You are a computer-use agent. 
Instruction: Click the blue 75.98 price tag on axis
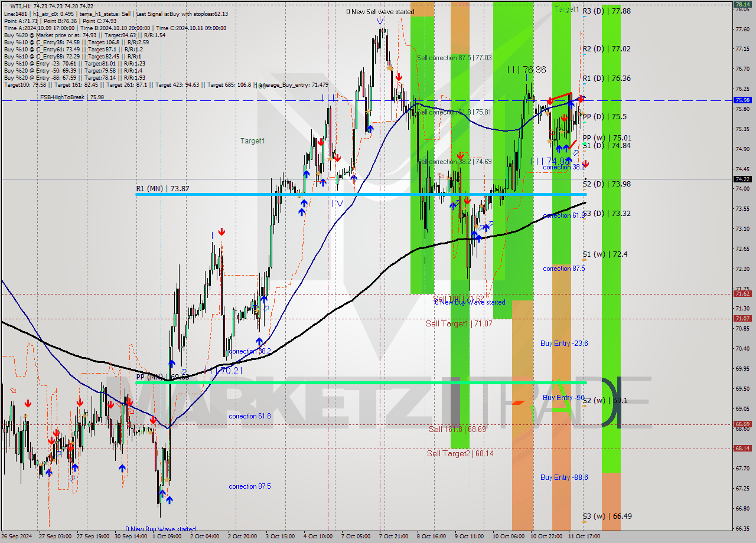point(742,100)
